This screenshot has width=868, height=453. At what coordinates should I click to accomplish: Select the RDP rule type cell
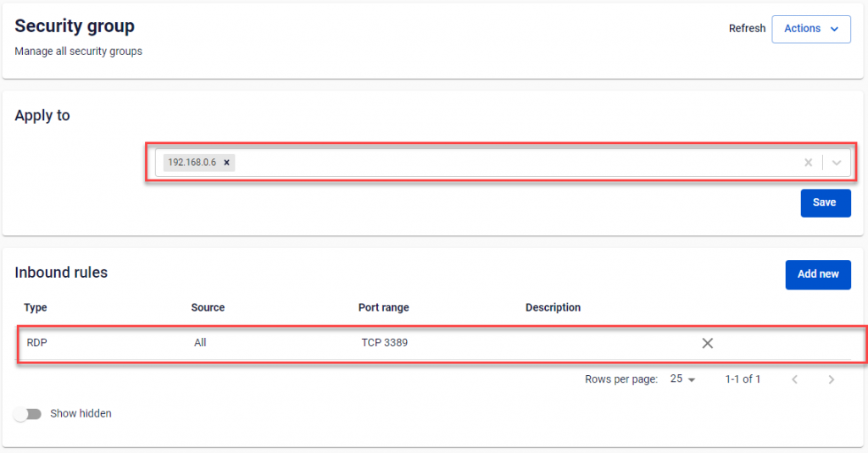click(x=36, y=343)
